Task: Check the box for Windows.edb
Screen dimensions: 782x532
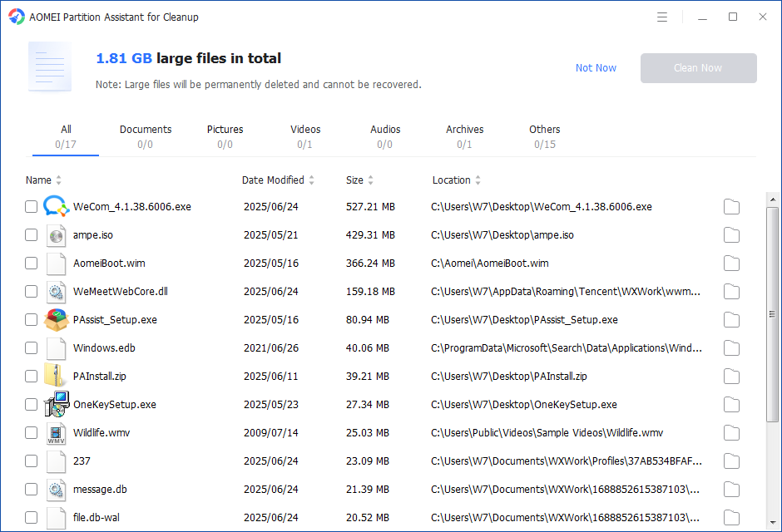Action: point(31,347)
